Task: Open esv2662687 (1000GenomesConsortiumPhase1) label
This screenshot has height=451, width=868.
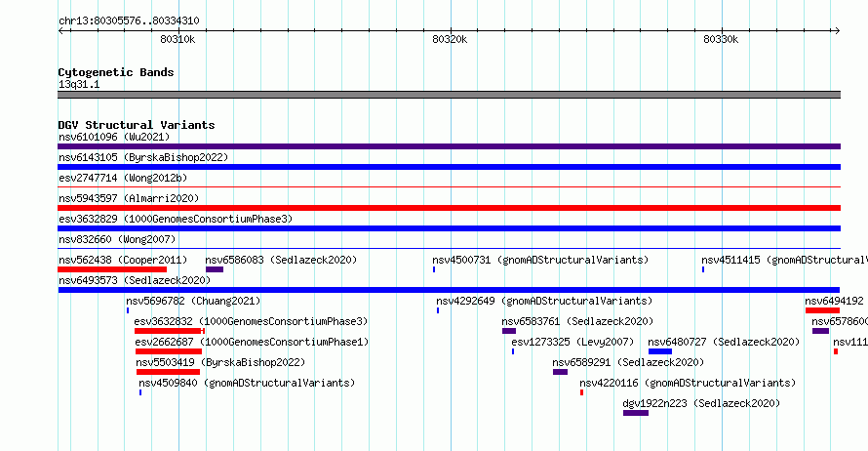Action: 252,342
